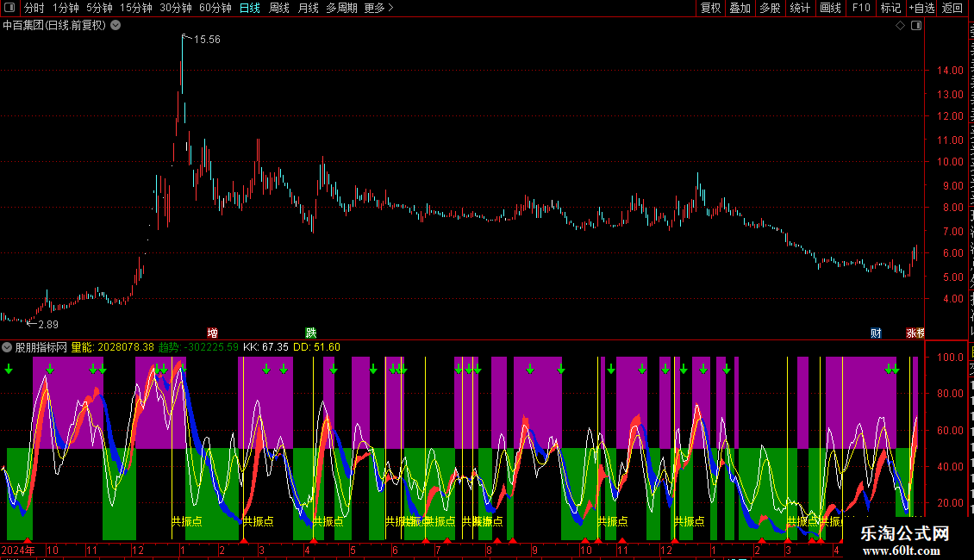Select the 5分钟 period

click(99, 8)
